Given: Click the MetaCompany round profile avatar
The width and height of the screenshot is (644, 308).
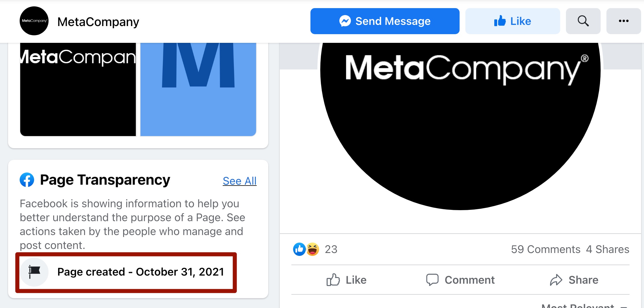Looking at the screenshot, I should (34, 21).
